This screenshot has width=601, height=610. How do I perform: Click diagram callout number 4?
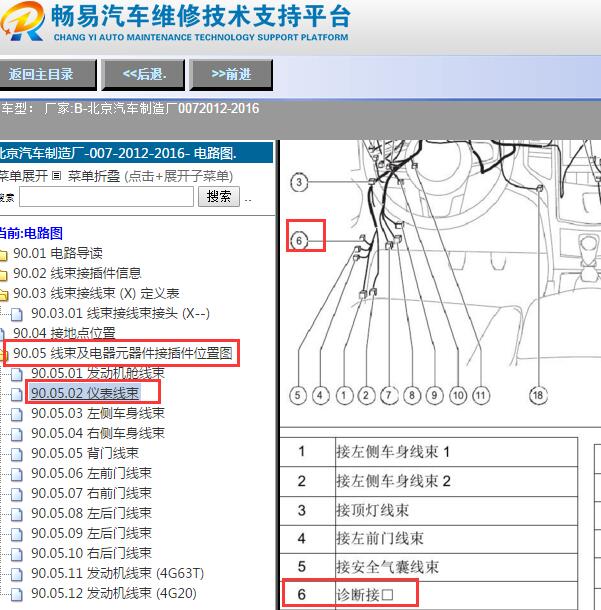tap(320, 396)
